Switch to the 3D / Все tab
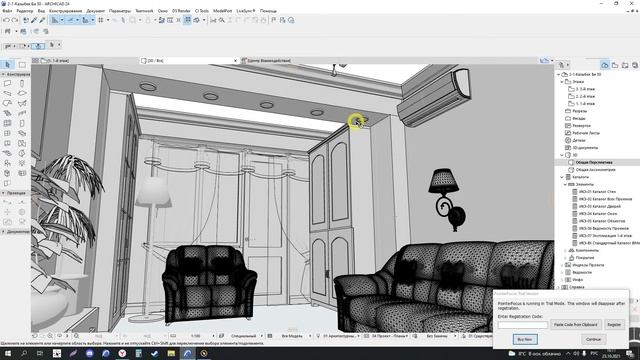Image resolution: width=640 pixels, height=360 pixels. pyautogui.click(x=188, y=60)
